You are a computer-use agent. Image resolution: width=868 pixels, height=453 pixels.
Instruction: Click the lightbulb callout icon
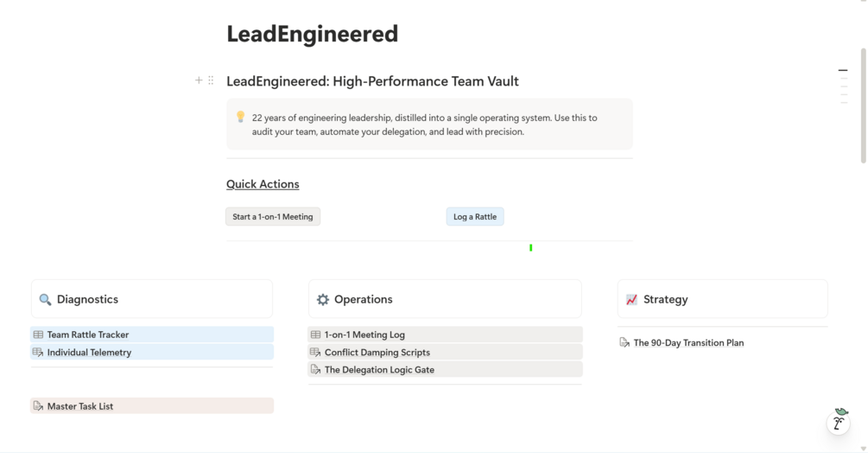[240, 117]
